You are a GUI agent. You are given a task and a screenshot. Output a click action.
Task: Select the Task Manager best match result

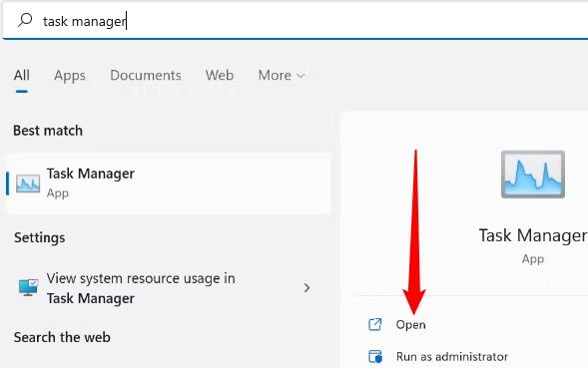[168, 184]
